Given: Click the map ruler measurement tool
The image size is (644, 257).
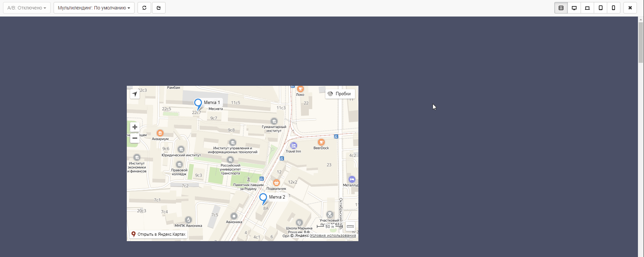Looking at the screenshot, I should 350,226.
